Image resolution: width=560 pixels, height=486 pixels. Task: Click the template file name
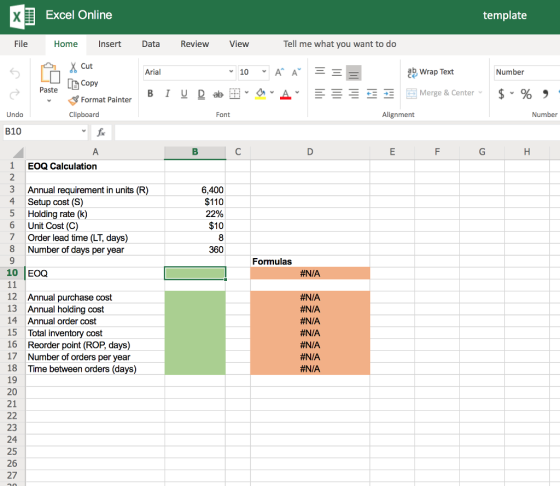point(505,15)
